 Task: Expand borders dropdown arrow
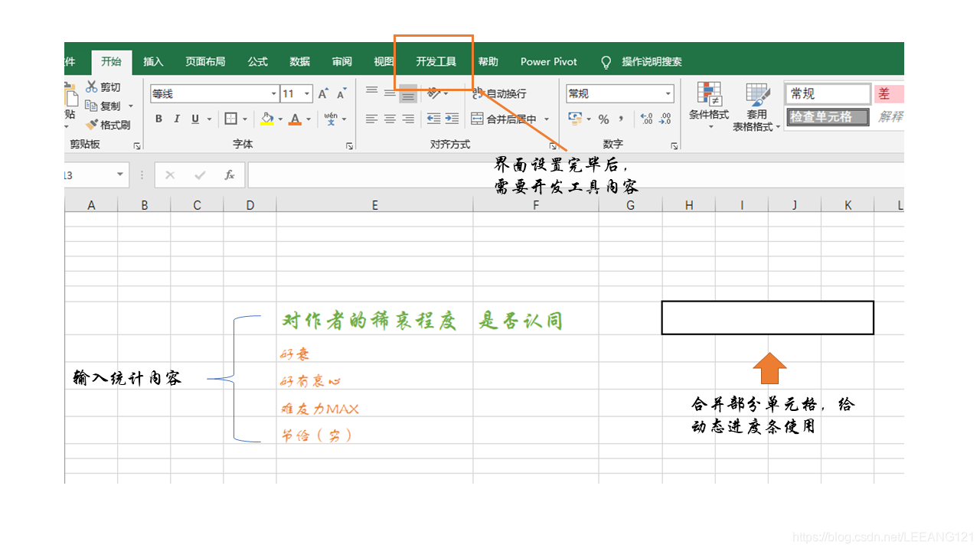coord(244,119)
